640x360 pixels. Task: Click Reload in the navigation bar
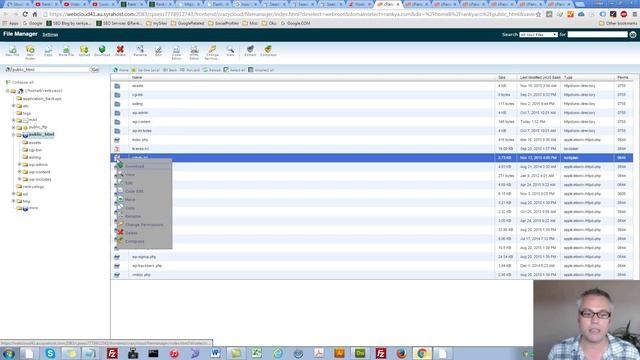pos(212,70)
